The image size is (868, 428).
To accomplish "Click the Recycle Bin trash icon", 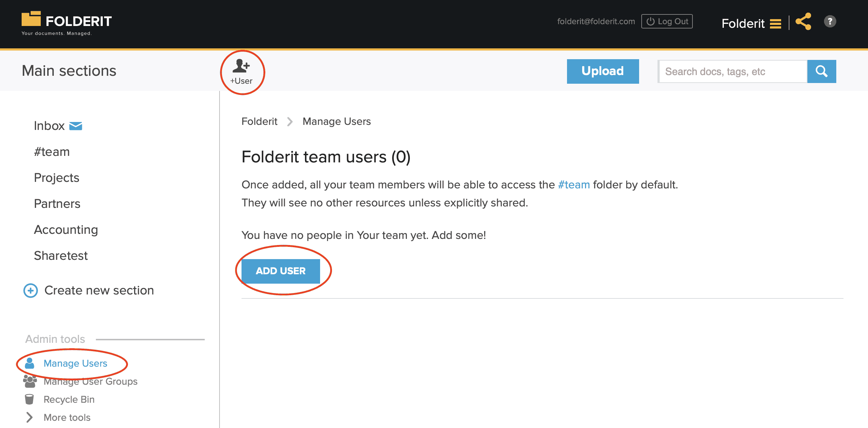I will [x=29, y=399].
